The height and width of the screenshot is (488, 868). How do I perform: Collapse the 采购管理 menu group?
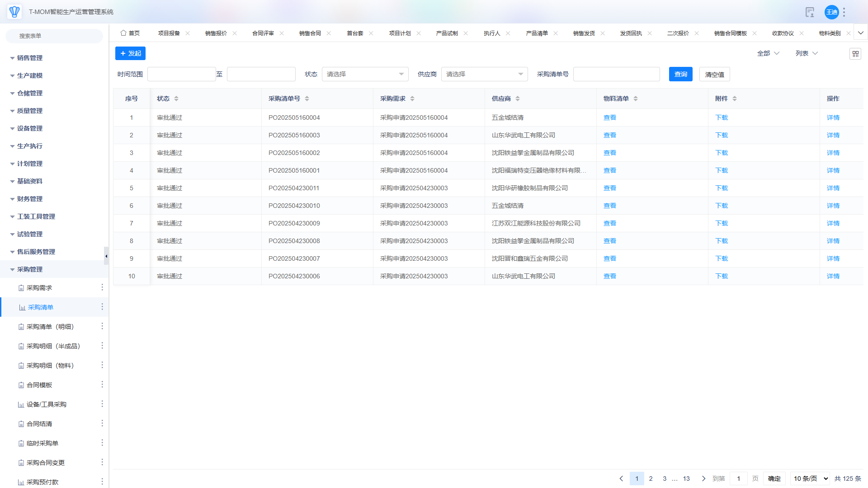click(x=30, y=269)
